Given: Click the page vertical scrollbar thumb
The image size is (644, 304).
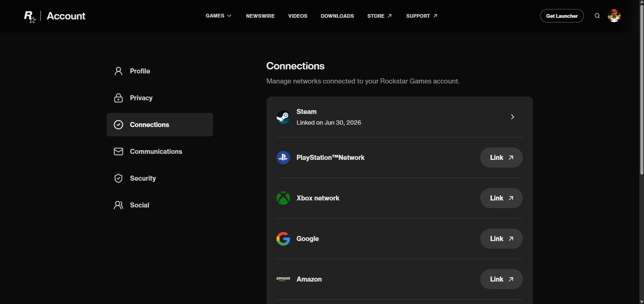Looking at the screenshot, I should [642, 90].
